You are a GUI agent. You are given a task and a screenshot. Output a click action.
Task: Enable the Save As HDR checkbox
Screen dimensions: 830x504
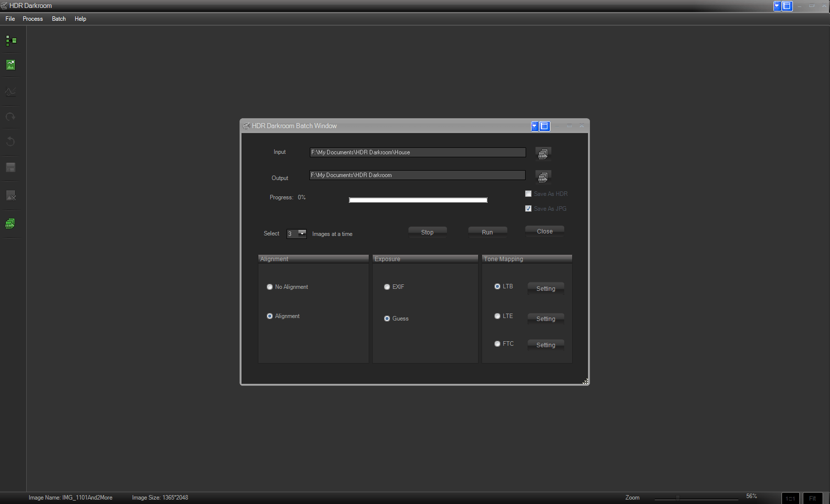pyautogui.click(x=528, y=193)
